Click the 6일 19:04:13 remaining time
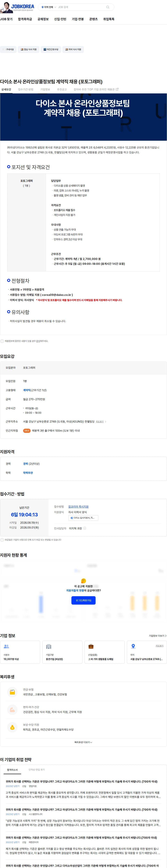 pos(24,514)
